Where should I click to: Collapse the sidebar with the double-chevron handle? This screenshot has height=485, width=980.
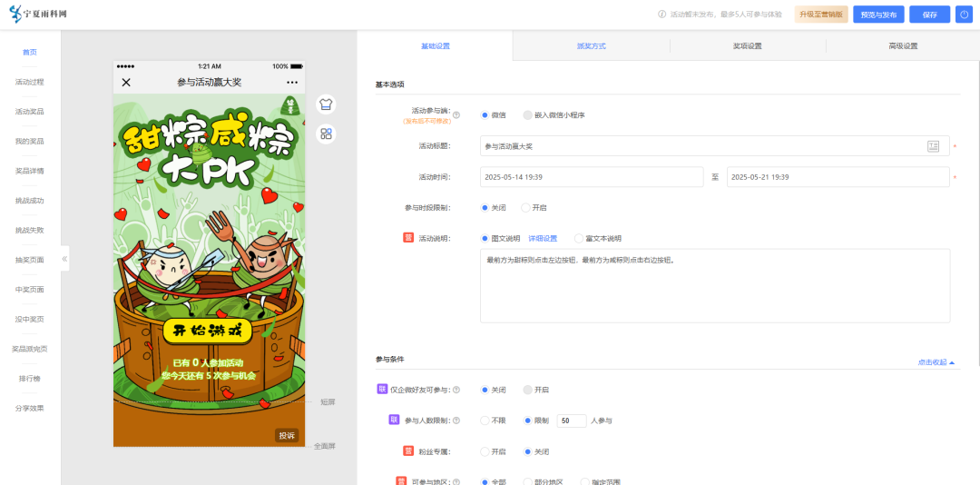[64, 259]
